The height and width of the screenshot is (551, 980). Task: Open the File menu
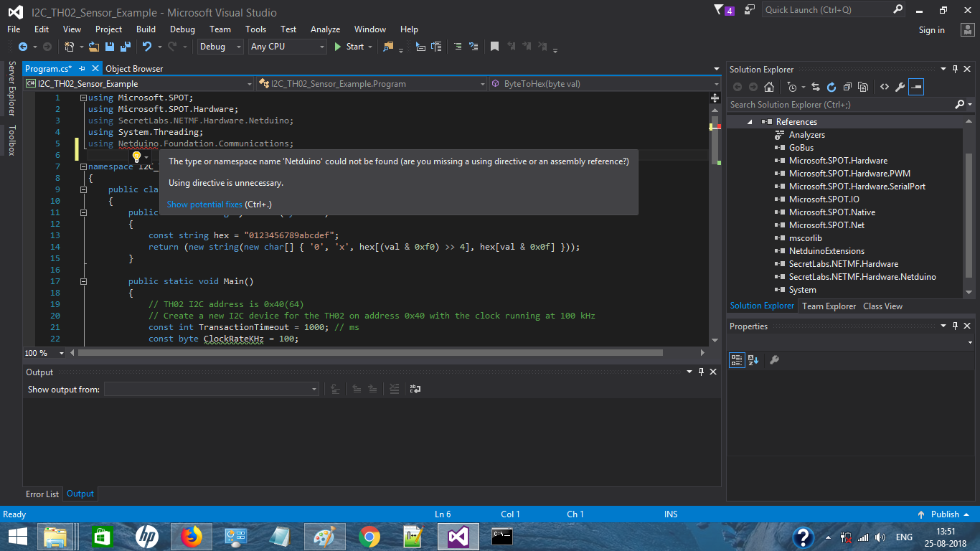click(x=14, y=29)
